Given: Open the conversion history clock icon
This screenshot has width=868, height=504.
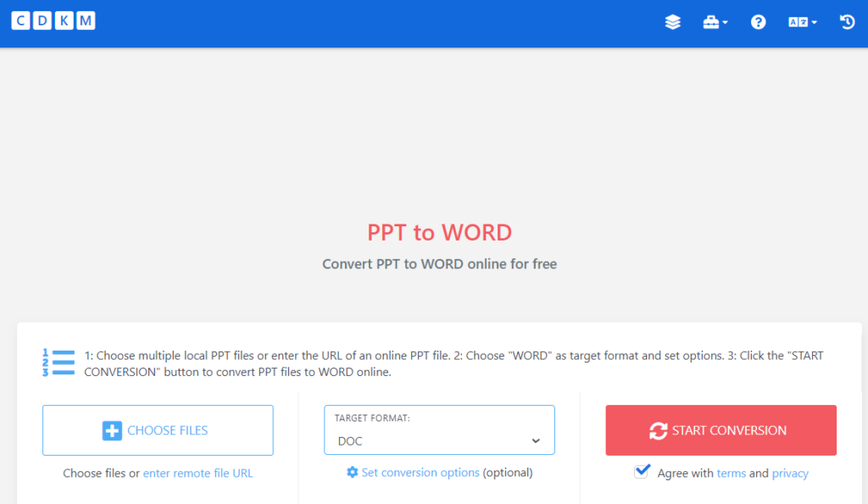Looking at the screenshot, I should 847,22.
